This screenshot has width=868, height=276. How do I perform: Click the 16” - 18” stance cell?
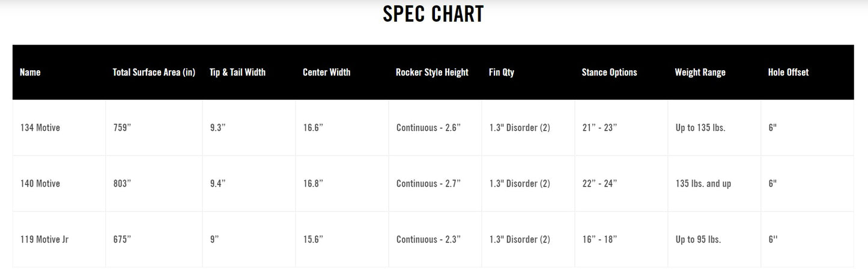(x=599, y=239)
